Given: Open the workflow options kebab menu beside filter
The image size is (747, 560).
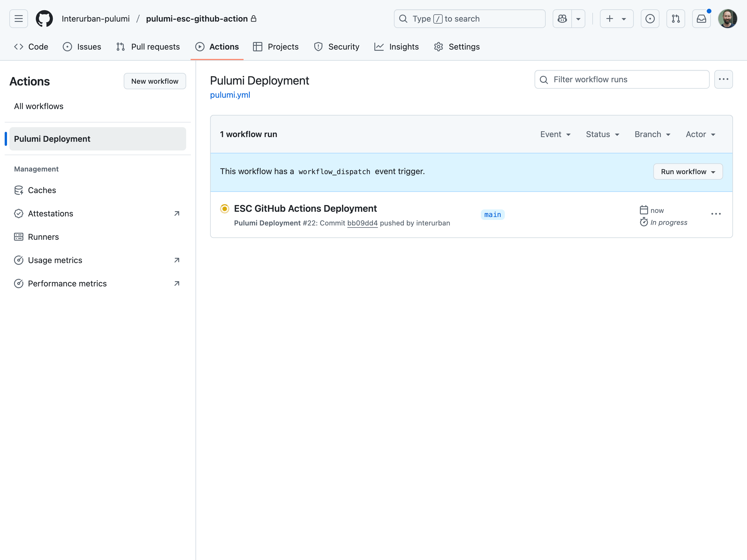Looking at the screenshot, I should pos(723,79).
